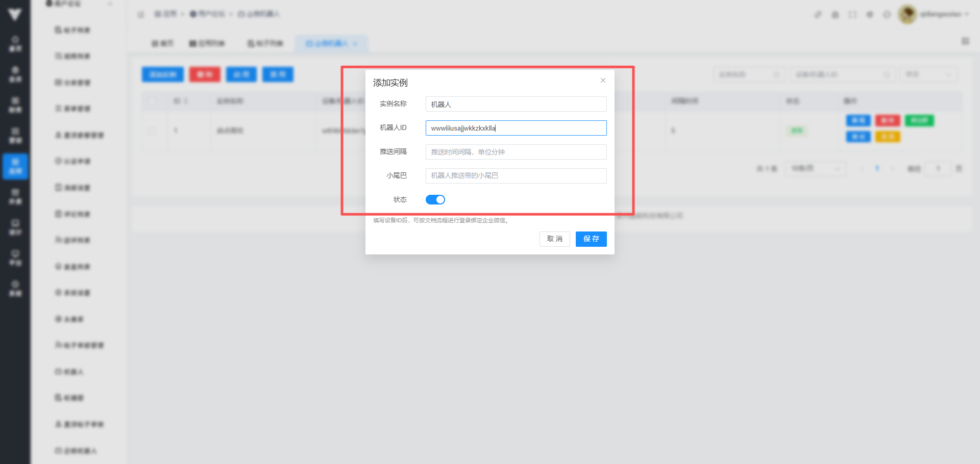Click the 取消 button
Viewport: 980px width, 464px height.
[x=554, y=239]
